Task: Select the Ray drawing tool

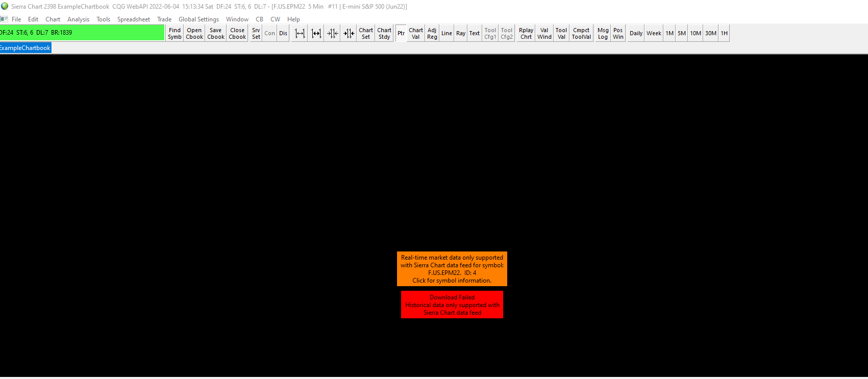Action: 461,33
